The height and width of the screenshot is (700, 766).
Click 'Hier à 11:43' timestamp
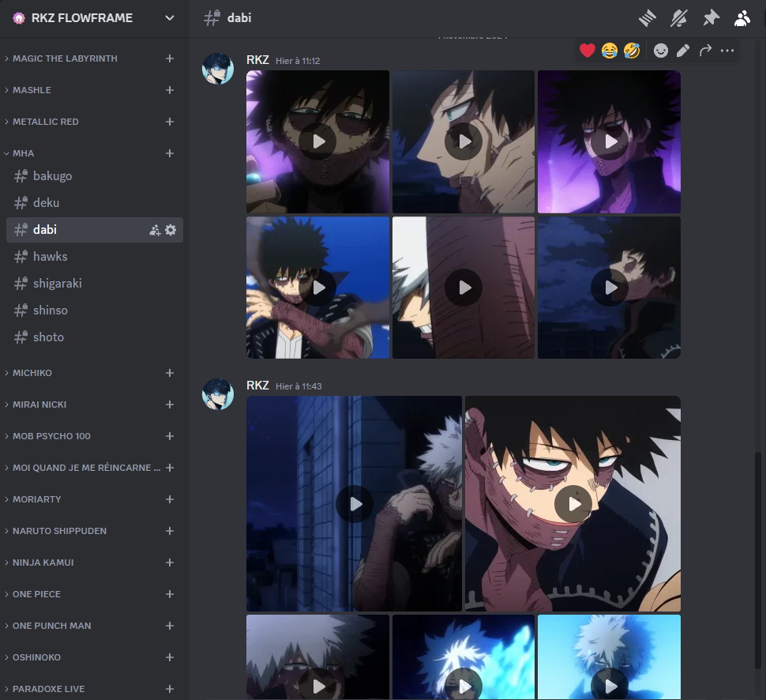[299, 386]
